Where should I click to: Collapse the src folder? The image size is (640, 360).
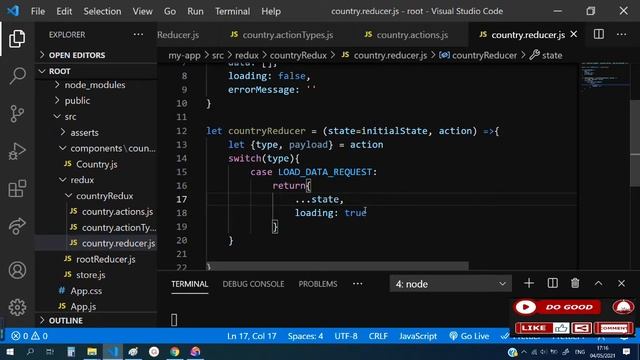[96, 116]
